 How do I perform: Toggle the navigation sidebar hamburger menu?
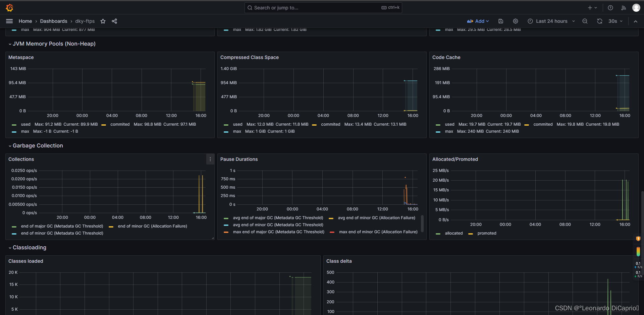click(9, 21)
